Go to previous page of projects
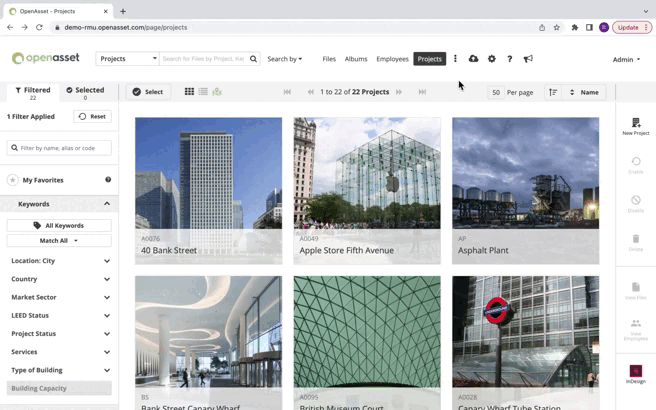656x410 pixels. coord(310,92)
